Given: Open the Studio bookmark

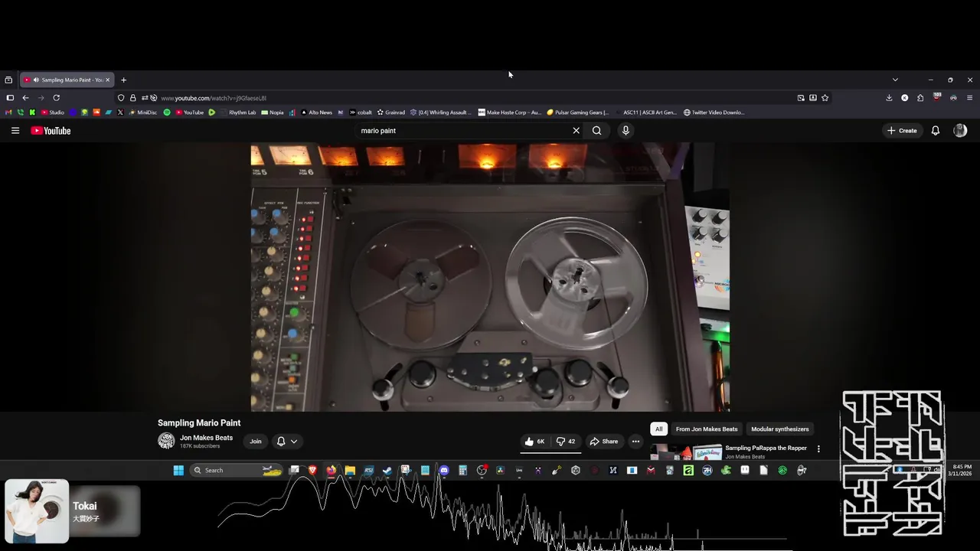Looking at the screenshot, I should pos(53,112).
